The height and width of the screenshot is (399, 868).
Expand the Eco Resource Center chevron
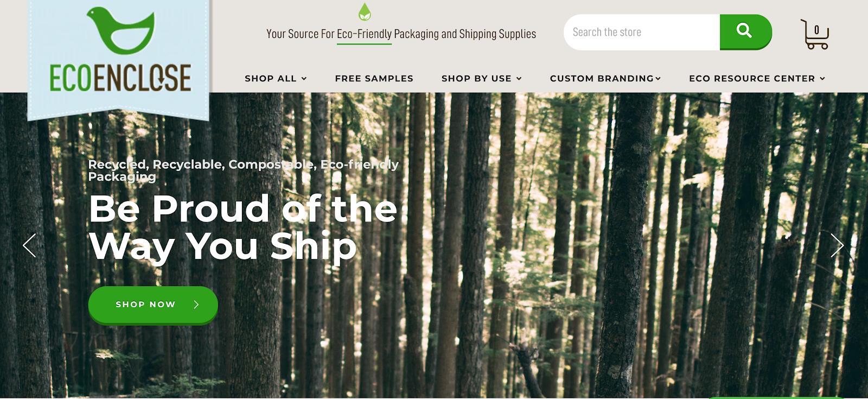tap(822, 79)
